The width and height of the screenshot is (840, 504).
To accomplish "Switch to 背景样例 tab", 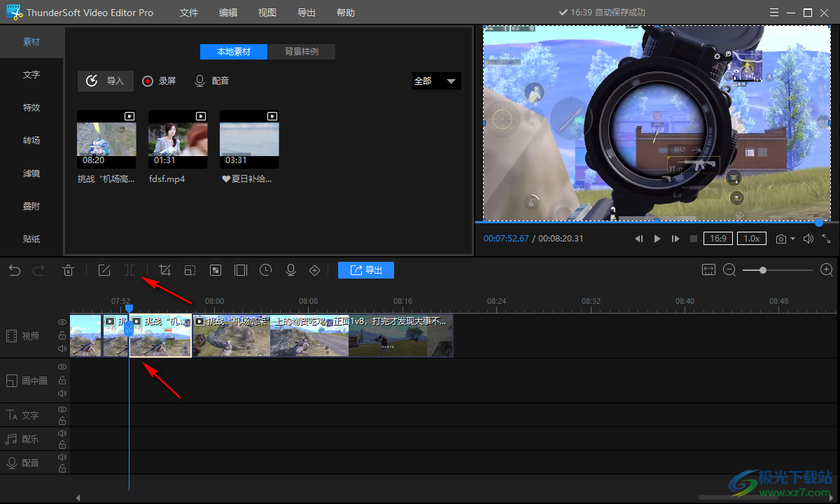I will tap(302, 52).
